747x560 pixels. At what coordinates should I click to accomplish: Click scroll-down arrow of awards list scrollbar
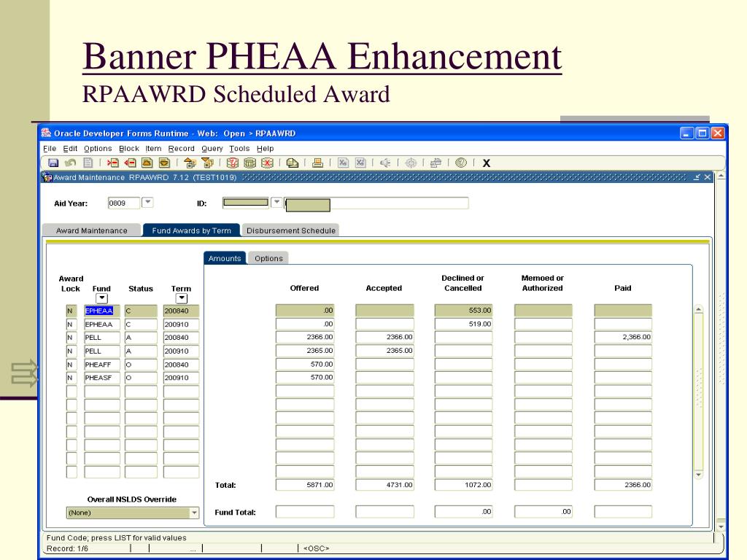coord(698,475)
